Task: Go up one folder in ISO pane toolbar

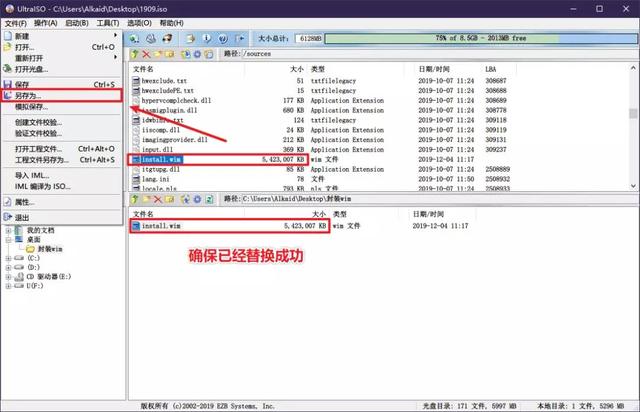Action: pos(135,54)
